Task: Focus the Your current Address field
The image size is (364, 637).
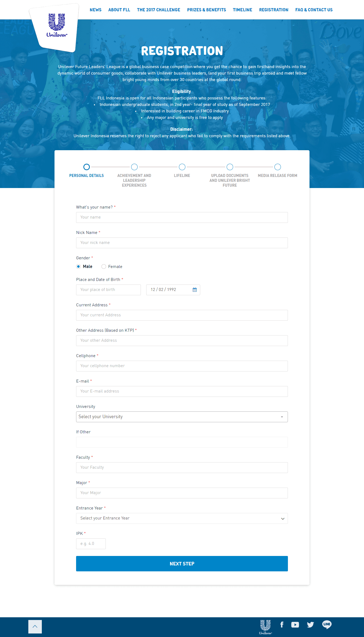Action: coord(182,315)
